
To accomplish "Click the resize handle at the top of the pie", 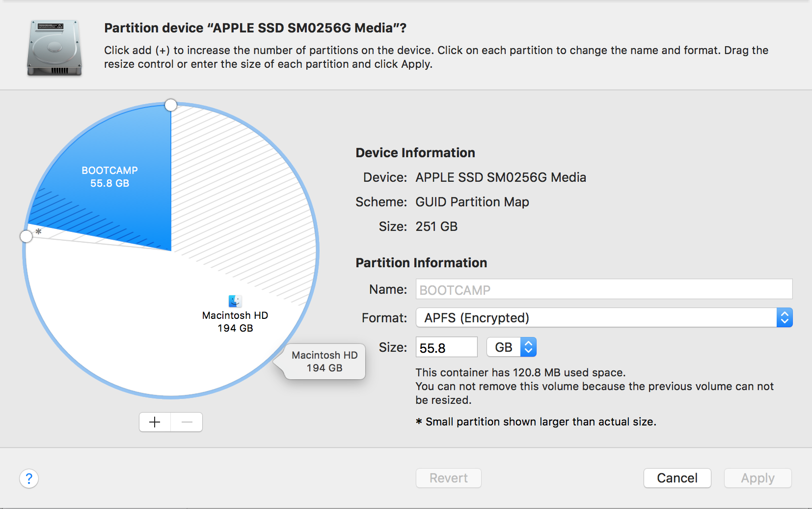I will pyautogui.click(x=171, y=105).
